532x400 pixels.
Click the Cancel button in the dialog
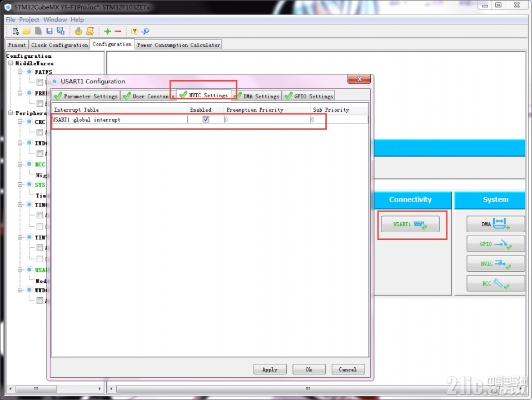(x=348, y=369)
